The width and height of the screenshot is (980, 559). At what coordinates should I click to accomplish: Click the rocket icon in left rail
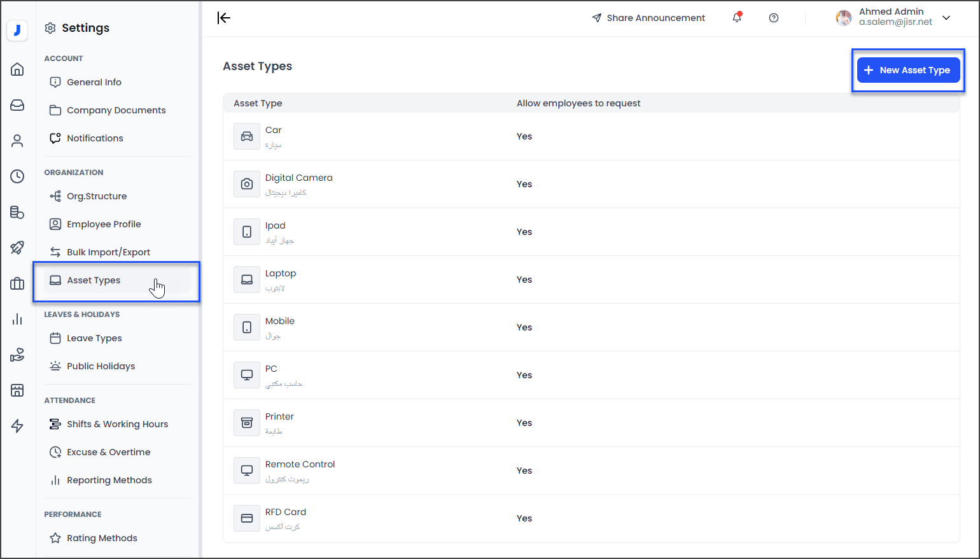click(x=17, y=248)
